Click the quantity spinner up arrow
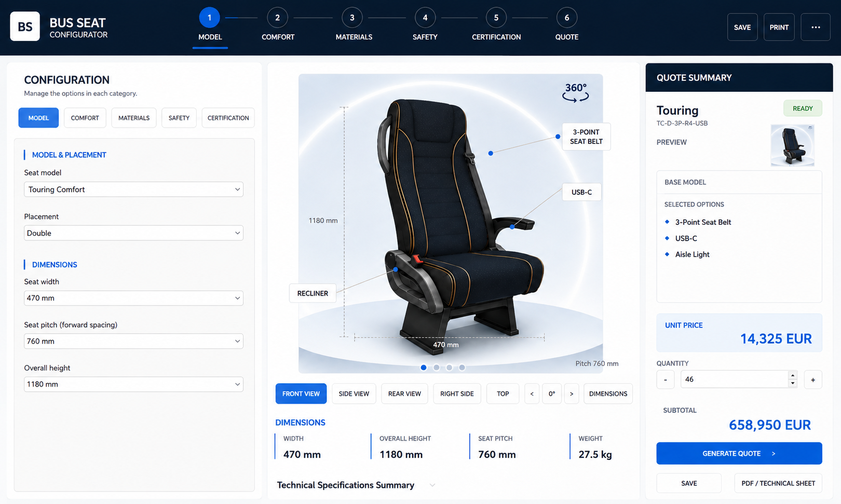841x504 pixels. pos(792,375)
